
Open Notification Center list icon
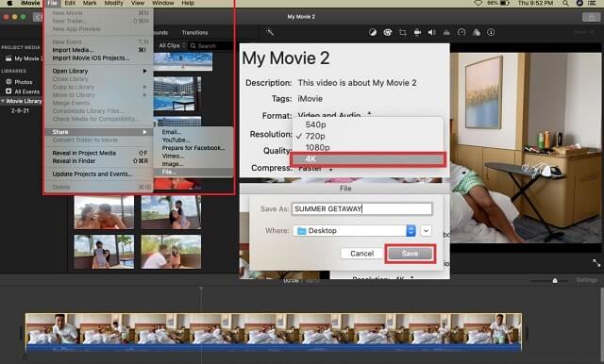[x=592, y=3]
